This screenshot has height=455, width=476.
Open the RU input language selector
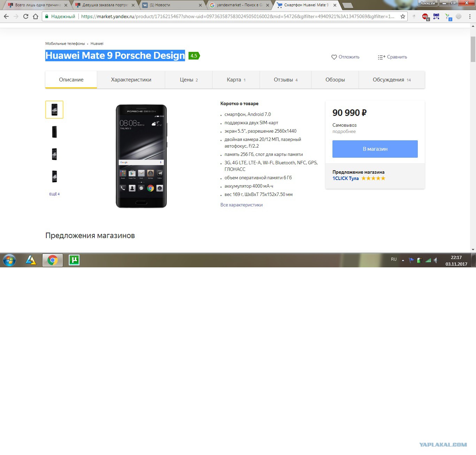394,259
